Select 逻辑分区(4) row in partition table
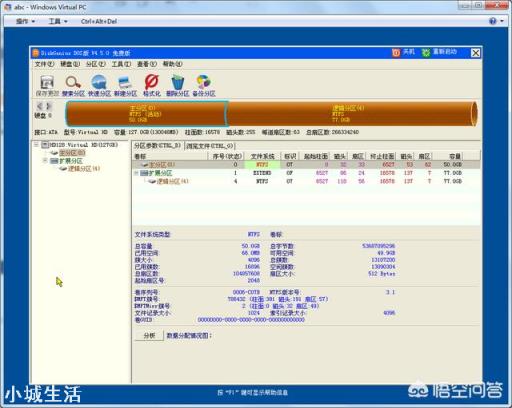 tap(306, 181)
